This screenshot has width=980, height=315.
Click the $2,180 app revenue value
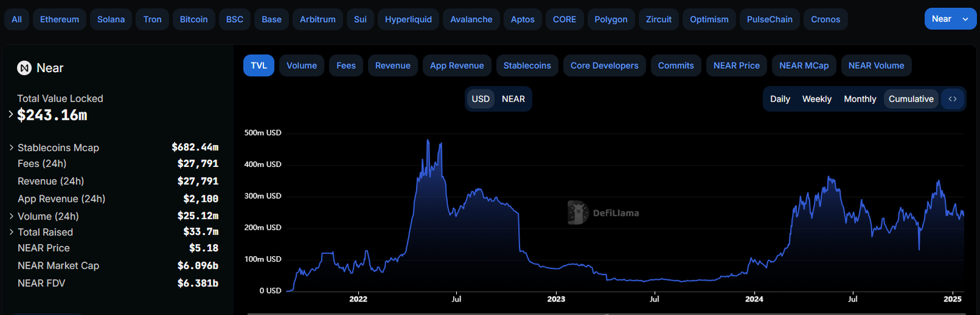pyautogui.click(x=200, y=199)
